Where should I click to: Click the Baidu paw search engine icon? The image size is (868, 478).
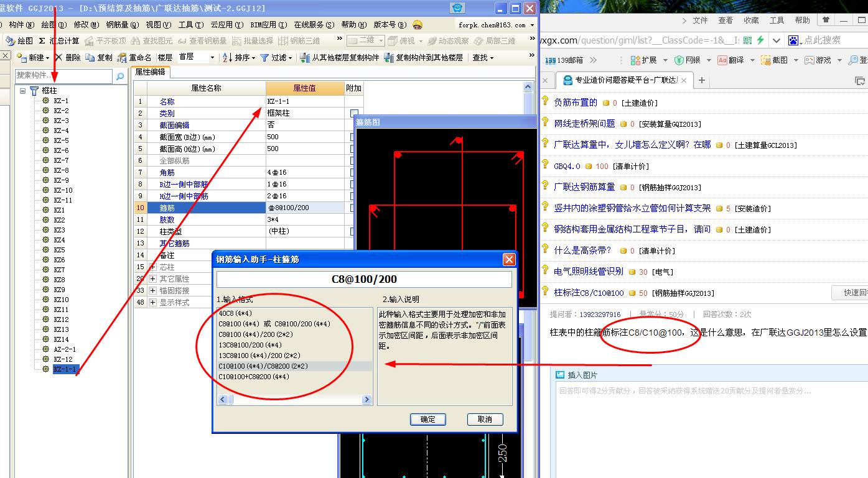tap(793, 40)
